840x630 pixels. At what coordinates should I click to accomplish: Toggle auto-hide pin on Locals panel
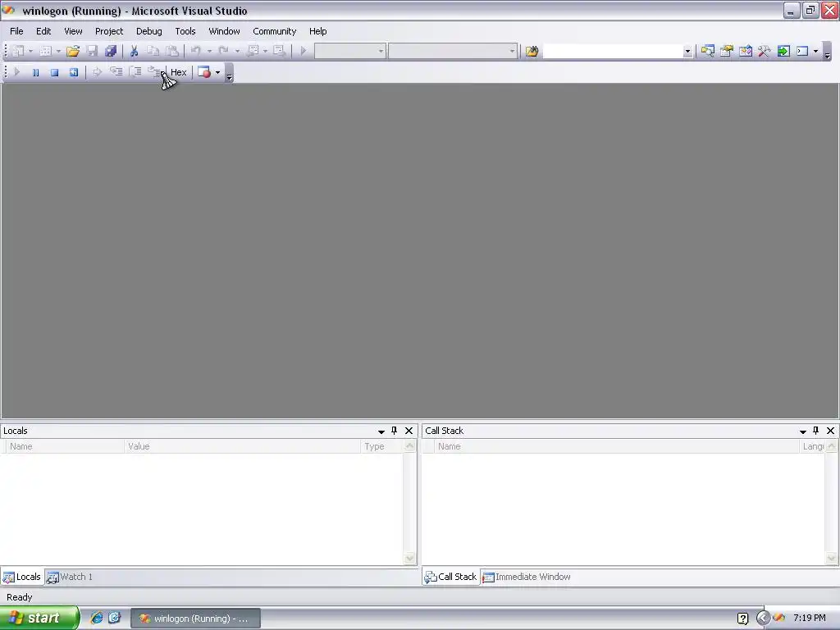tap(395, 431)
